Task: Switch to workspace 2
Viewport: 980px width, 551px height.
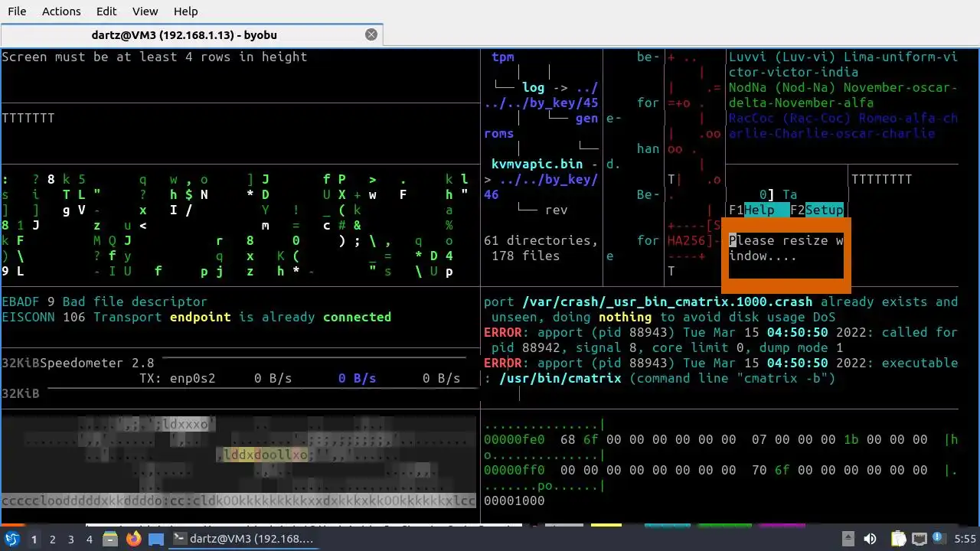Action: [52, 540]
